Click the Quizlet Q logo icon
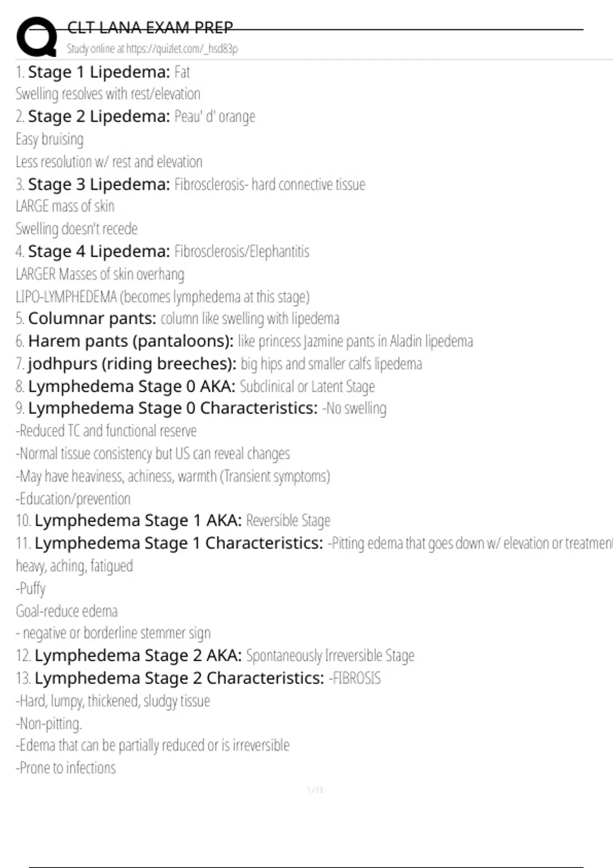Viewport: 613px width, 868px height. pyautogui.click(x=37, y=36)
